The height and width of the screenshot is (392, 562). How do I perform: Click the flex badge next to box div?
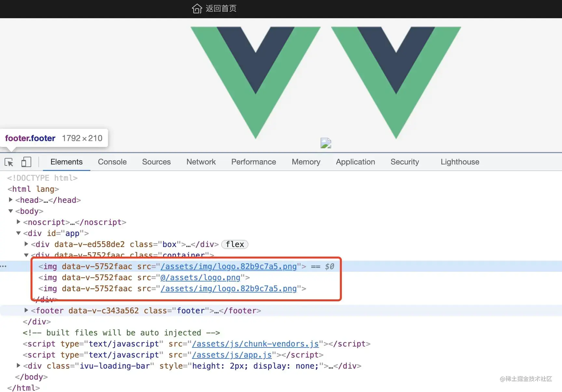(235, 244)
